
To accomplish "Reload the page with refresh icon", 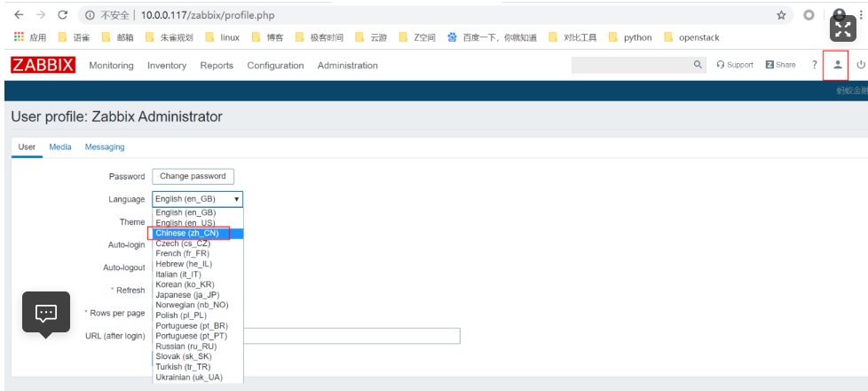I will pos(62,15).
